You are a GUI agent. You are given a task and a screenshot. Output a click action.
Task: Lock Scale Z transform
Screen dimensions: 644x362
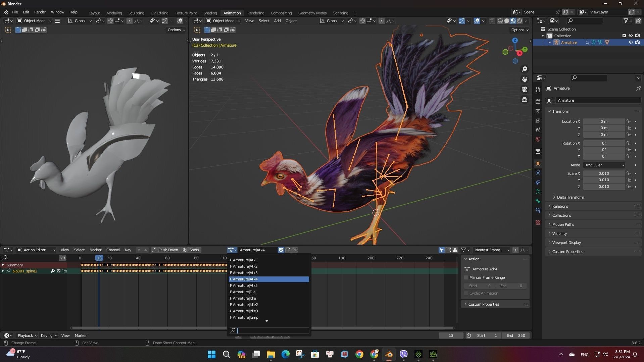tap(629, 187)
